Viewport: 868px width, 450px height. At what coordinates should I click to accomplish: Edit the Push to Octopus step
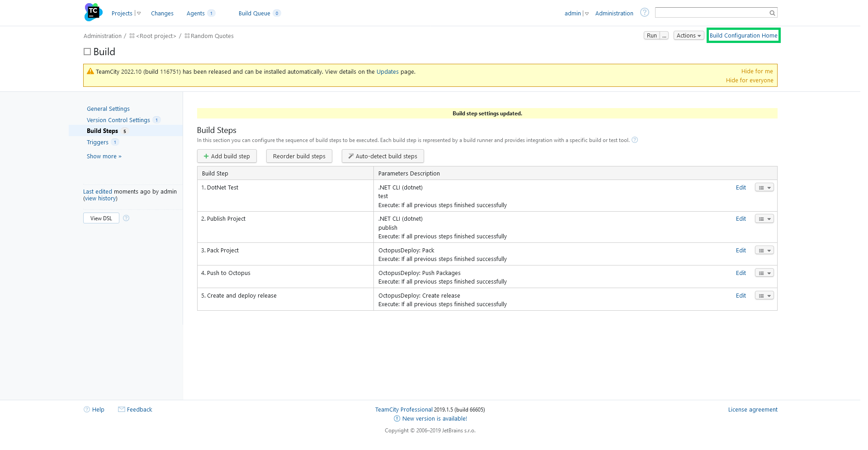point(741,273)
